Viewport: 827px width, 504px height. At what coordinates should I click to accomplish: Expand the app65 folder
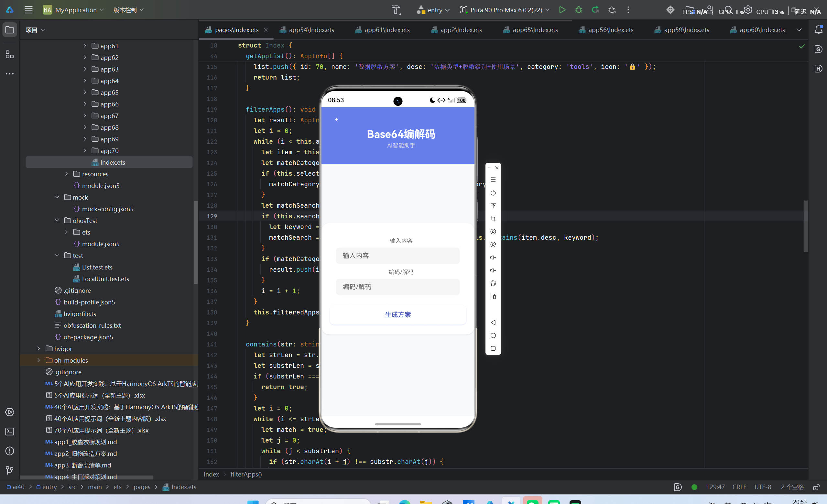click(85, 92)
